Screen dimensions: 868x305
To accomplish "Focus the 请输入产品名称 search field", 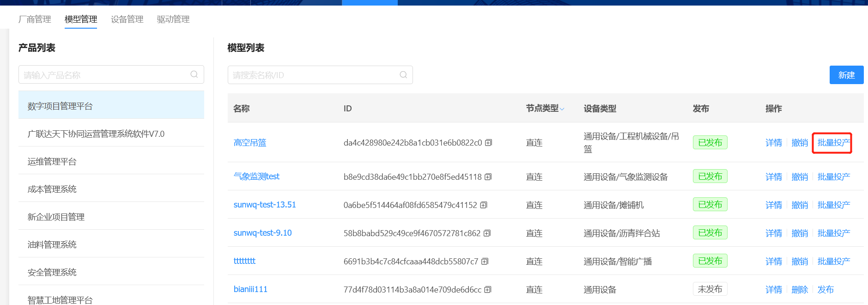I will coord(104,75).
